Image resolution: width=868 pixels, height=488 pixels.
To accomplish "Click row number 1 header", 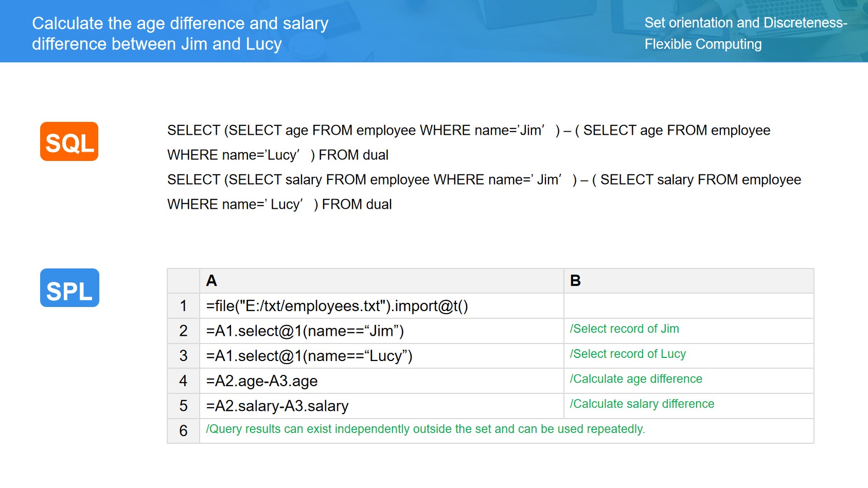I will point(183,306).
